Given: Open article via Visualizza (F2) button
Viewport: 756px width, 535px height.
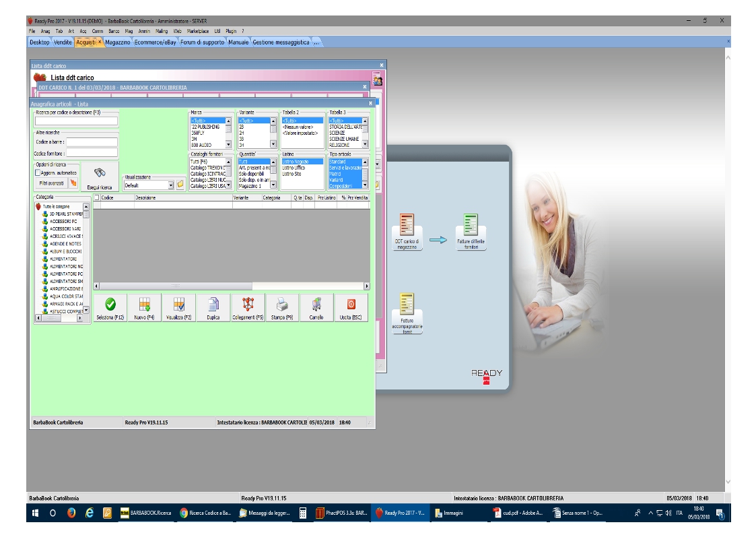Looking at the screenshot, I should [179, 308].
